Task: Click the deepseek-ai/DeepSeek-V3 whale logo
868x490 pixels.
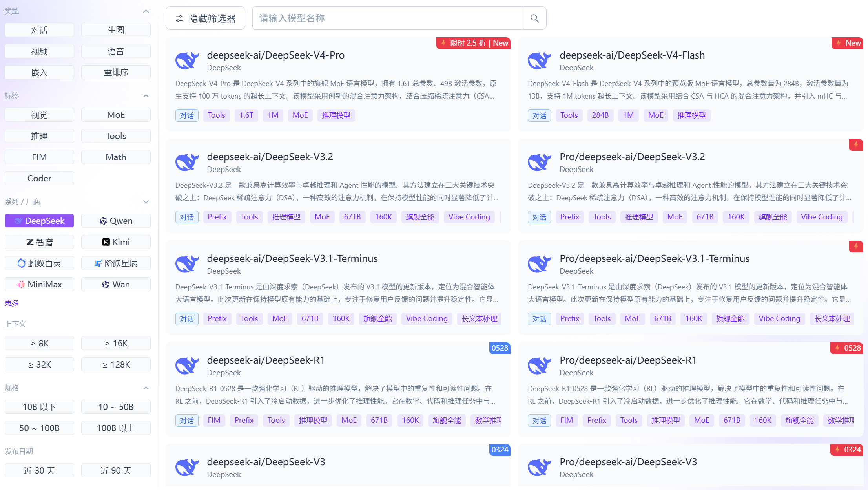Action: coord(187,467)
